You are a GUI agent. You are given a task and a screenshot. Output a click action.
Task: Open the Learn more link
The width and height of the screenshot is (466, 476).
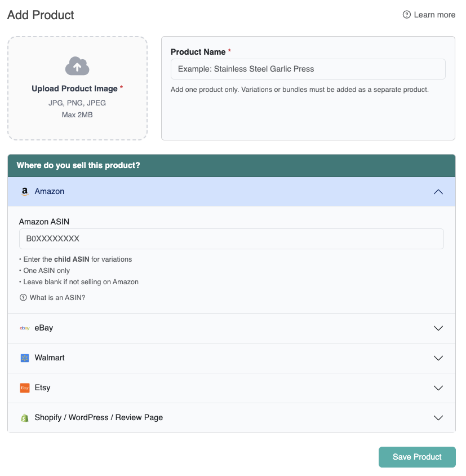tap(434, 15)
